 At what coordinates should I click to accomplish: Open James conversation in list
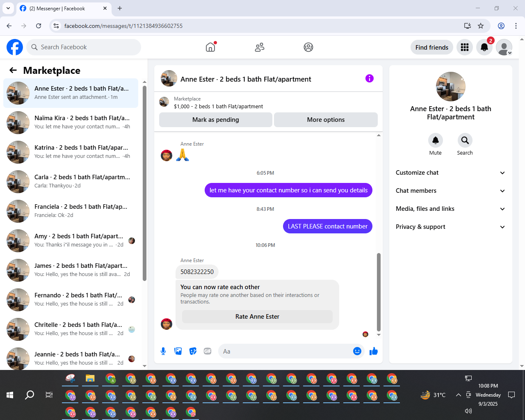pos(71,270)
